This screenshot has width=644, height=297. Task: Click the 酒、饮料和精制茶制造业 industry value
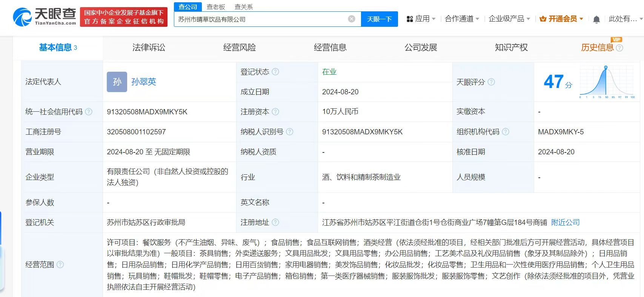pyautogui.click(x=361, y=177)
